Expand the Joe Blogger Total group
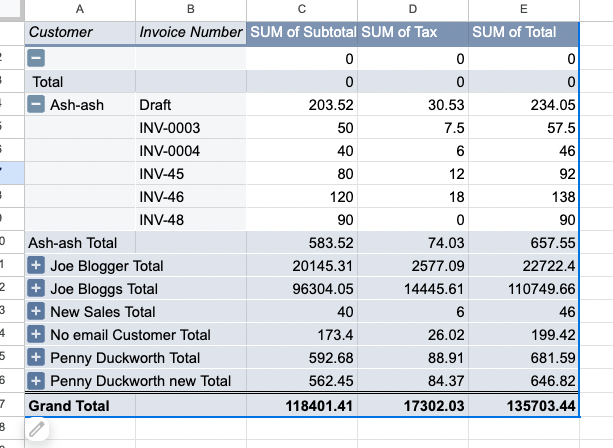Viewport: 613px width, 448px height. pos(36,266)
